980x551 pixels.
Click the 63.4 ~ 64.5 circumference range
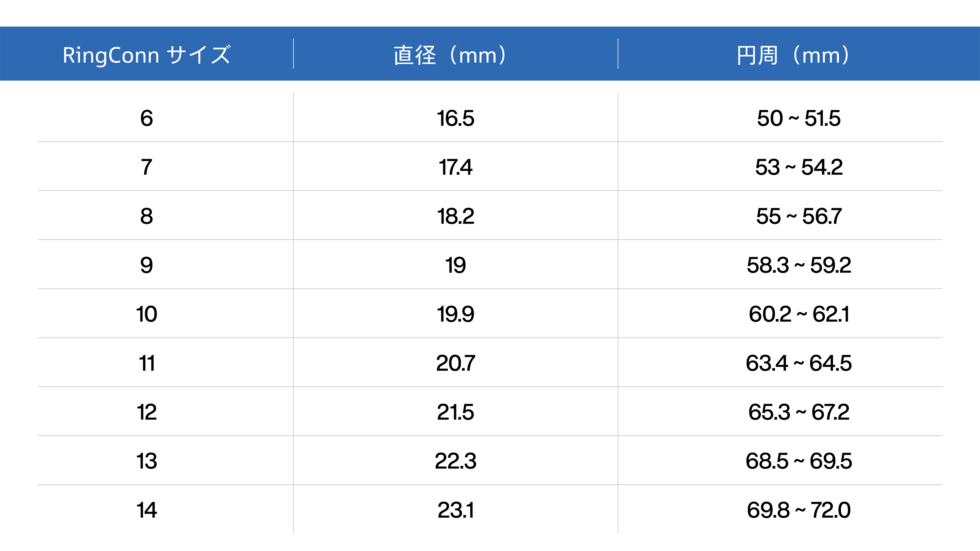coord(798,363)
